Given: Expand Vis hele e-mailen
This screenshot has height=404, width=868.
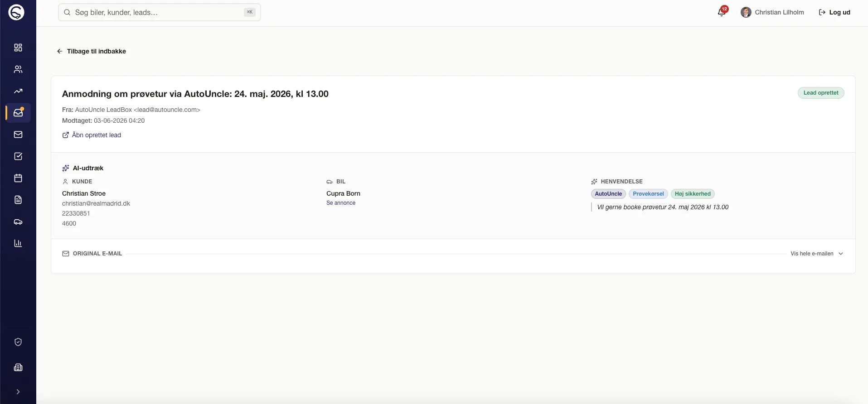Looking at the screenshot, I should click(x=817, y=254).
